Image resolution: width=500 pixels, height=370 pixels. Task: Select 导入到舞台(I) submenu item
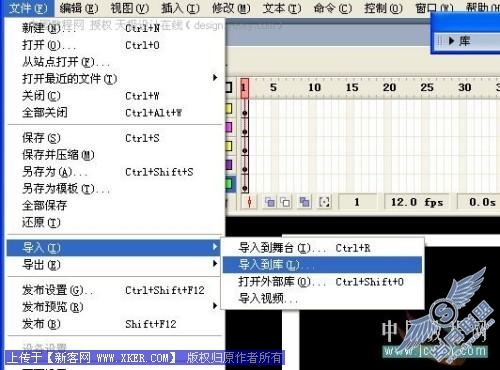click(322, 248)
